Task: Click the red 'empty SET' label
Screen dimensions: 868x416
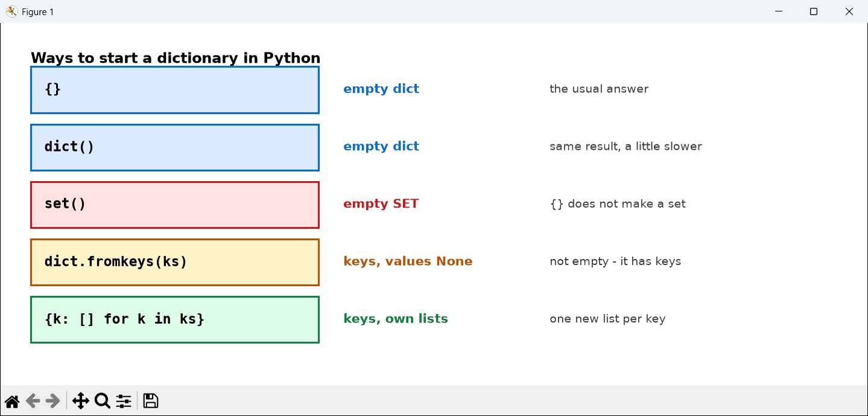Action: pyautogui.click(x=381, y=203)
